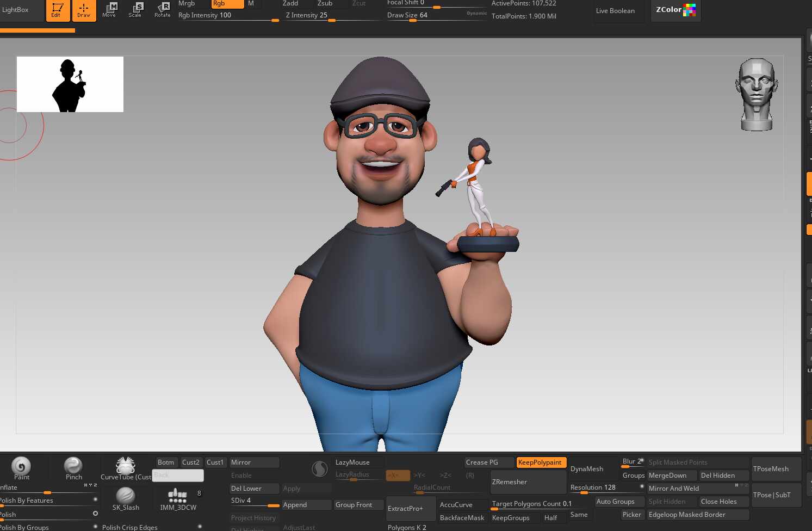Select the Paint brush icon
812x531 pixels.
(x=21, y=467)
